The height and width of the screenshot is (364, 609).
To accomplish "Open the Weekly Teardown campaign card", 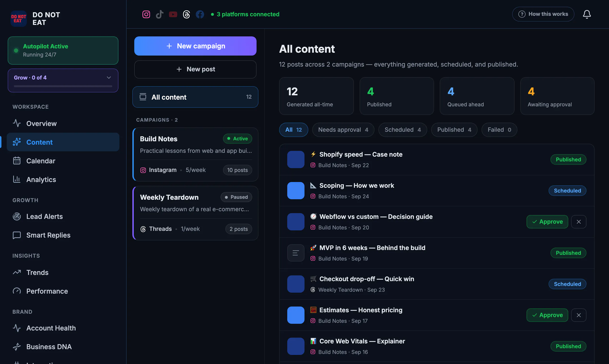I will (195, 213).
